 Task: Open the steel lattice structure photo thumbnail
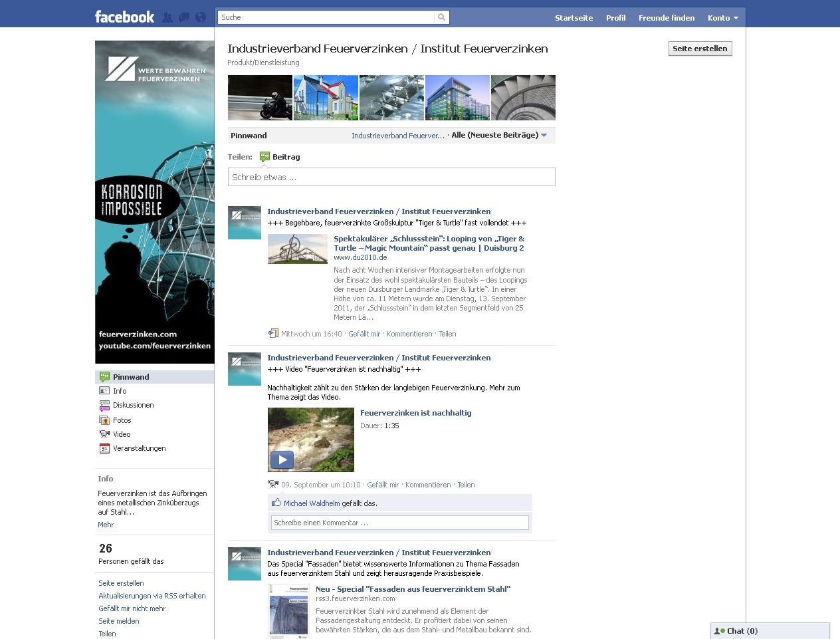pyautogui.click(x=391, y=98)
